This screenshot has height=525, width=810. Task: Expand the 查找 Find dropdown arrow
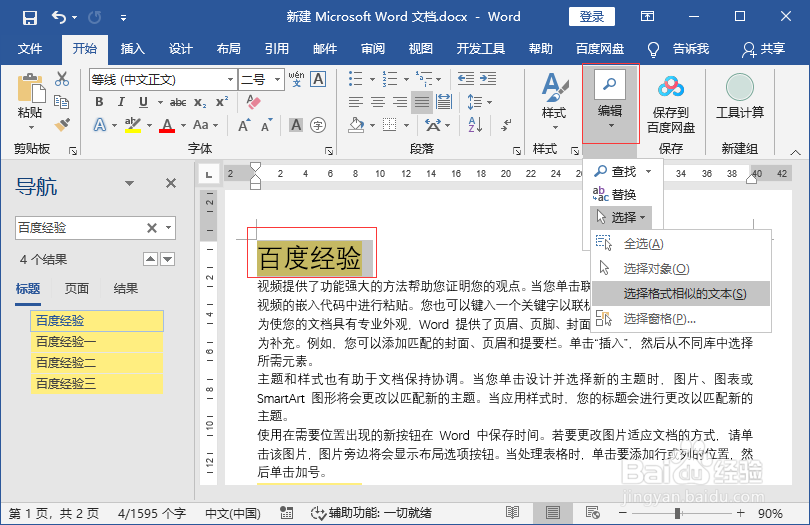click(x=648, y=171)
